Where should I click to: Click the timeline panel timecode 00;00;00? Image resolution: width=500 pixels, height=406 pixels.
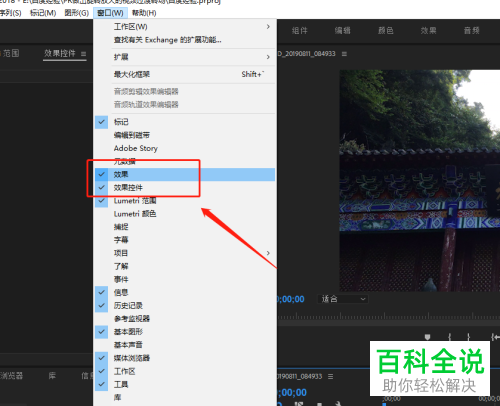[292, 393]
